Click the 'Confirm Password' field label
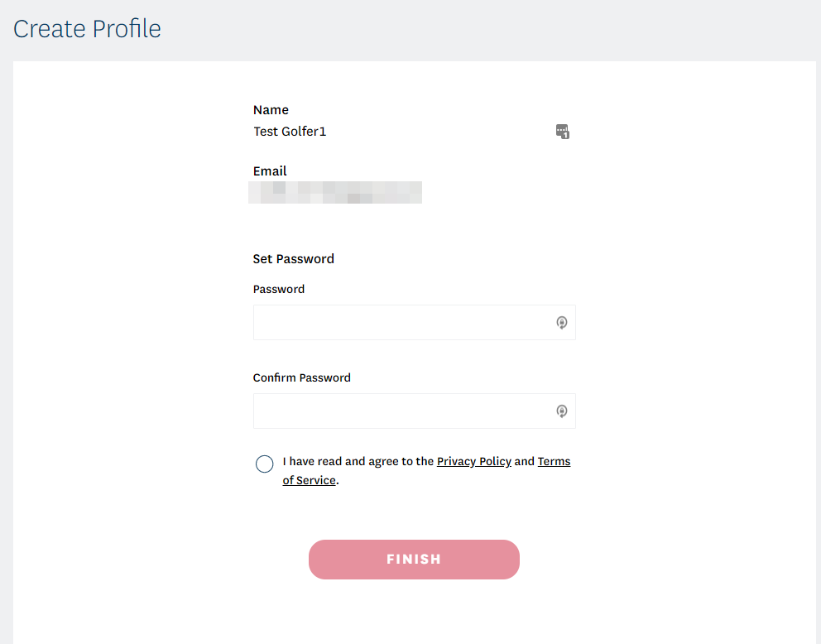Screen dimensions: 821x644 tap(301, 378)
